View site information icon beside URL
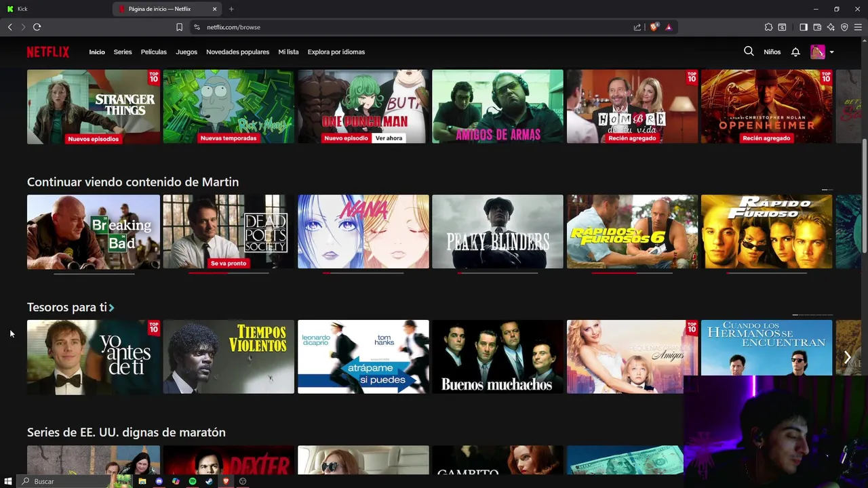Viewport: 868px width, 488px height. (x=197, y=27)
